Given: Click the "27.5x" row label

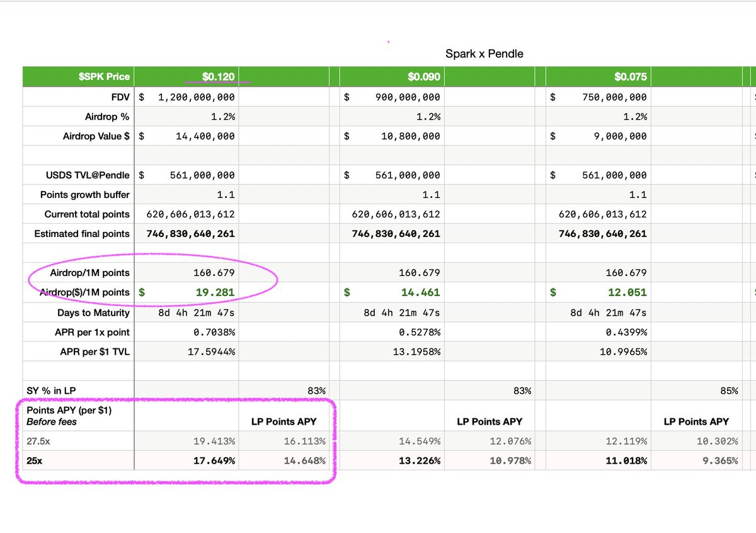Looking at the screenshot, I should click(37, 441).
